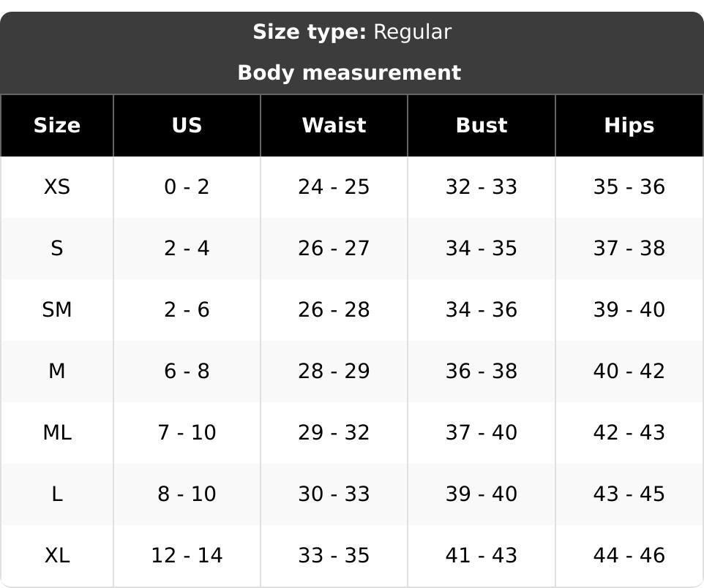Click US value 12 - 14
This screenshot has width=704, height=588.
tap(187, 556)
